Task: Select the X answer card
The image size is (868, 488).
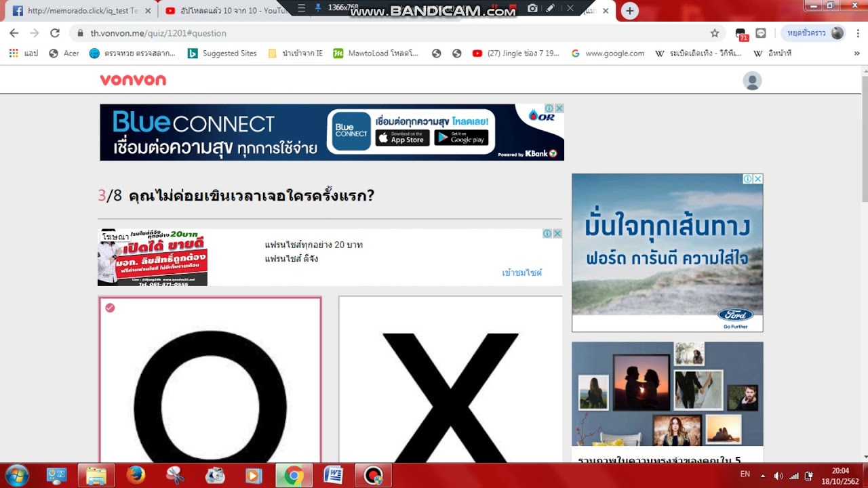Action: coord(450,380)
